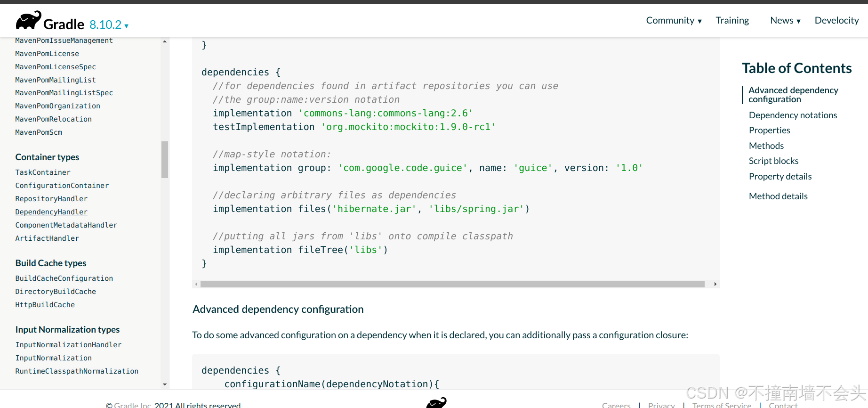Open RuntimeClasspathNormalization reference
This screenshot has width=868, height=408.
pos(77,371)
